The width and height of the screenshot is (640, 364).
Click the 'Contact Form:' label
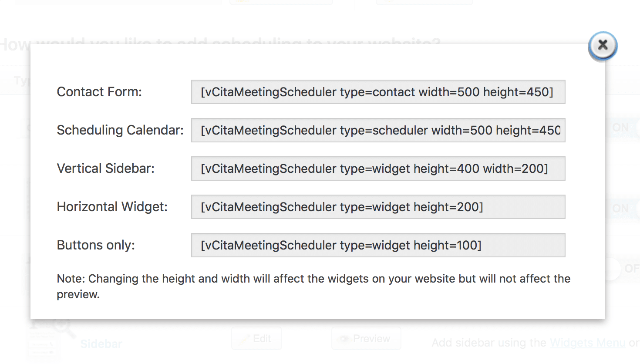tap(99, 92)
